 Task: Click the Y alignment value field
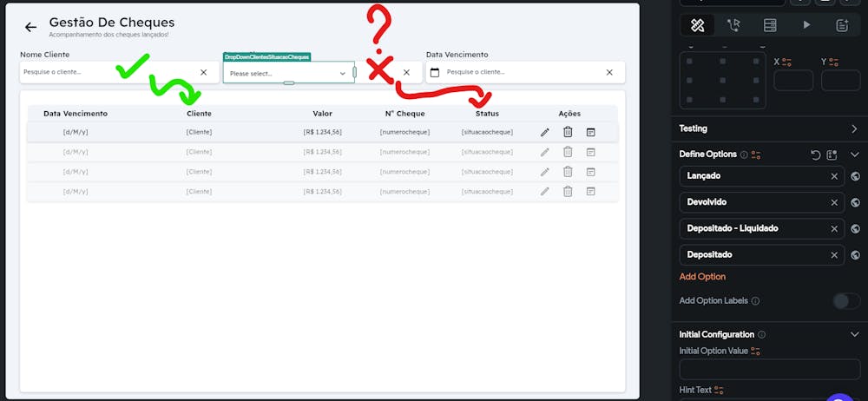pos(841,81)
